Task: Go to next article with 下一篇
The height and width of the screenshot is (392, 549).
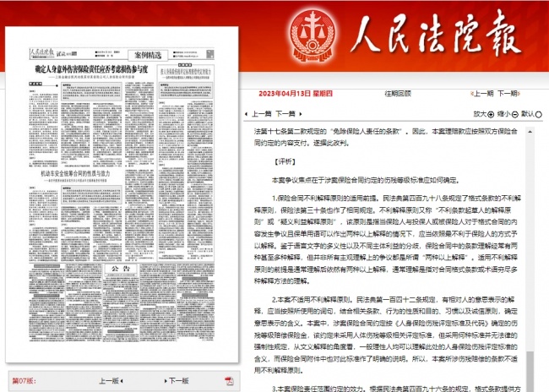Action: (x=285, y=114)
